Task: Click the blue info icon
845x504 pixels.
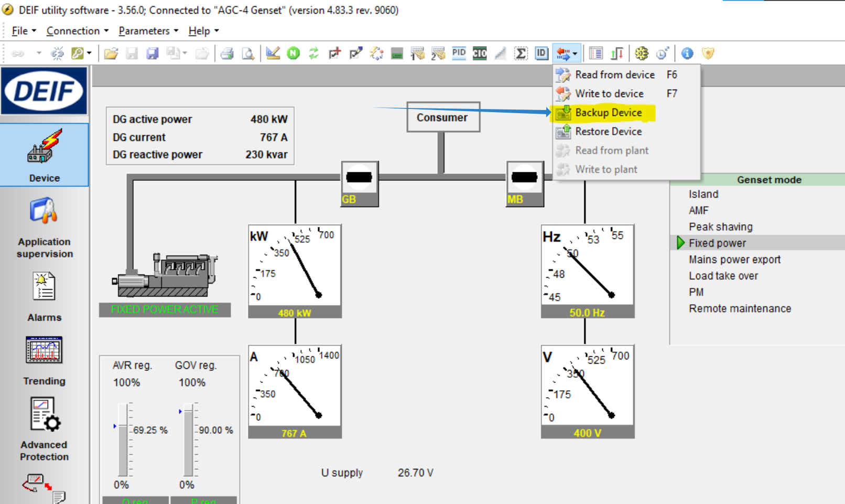Action: point(687,53)
